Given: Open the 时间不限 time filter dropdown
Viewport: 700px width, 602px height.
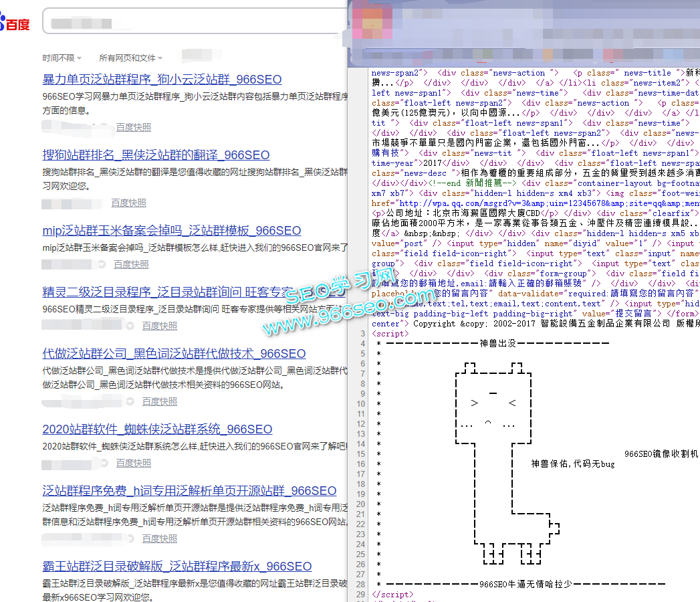Looking at the screenshot, I should click(x=62, y=58).
